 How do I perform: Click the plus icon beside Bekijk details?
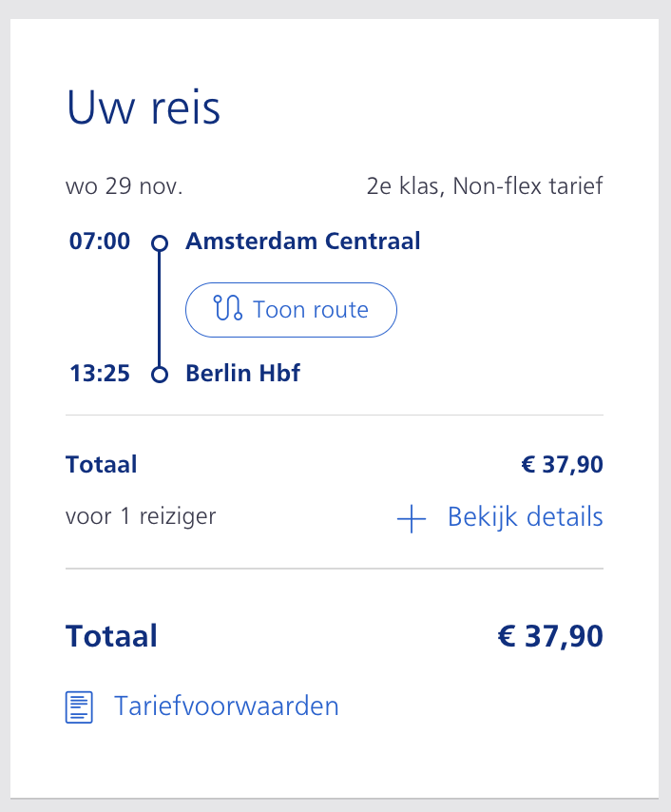pyautogui.click(x=412, y=518)
